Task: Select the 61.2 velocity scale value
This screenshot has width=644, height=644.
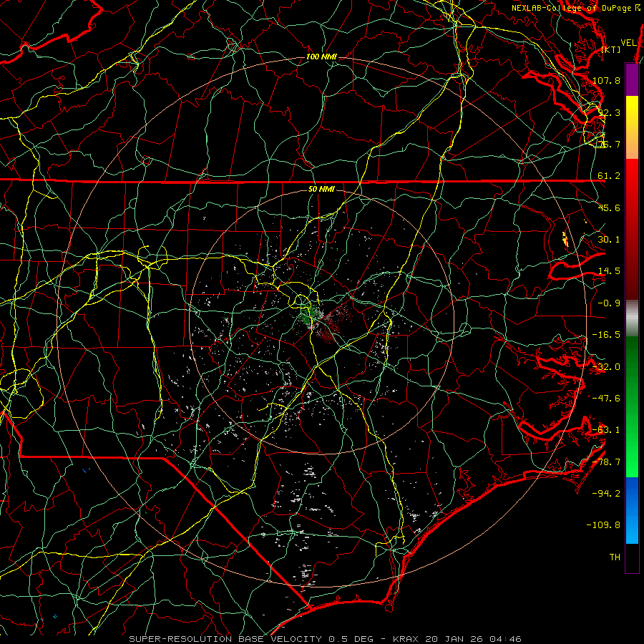Action: tap(609, 176)
